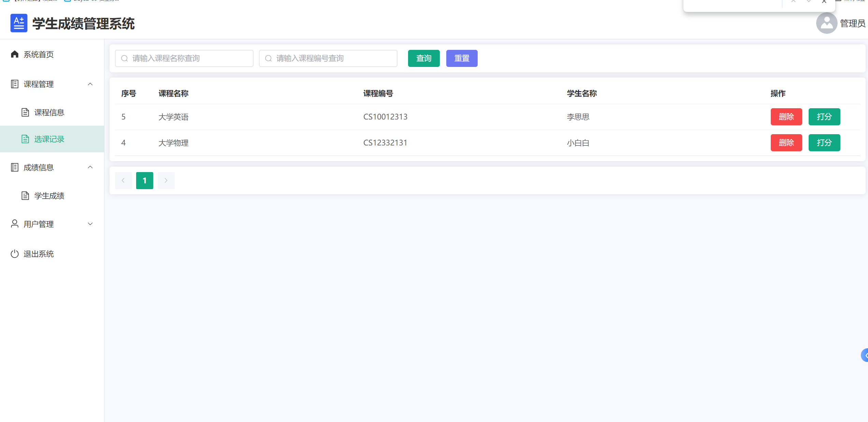Expand the 用户管理 section chevron
The image size is (868, 422).
pos(90,224)
